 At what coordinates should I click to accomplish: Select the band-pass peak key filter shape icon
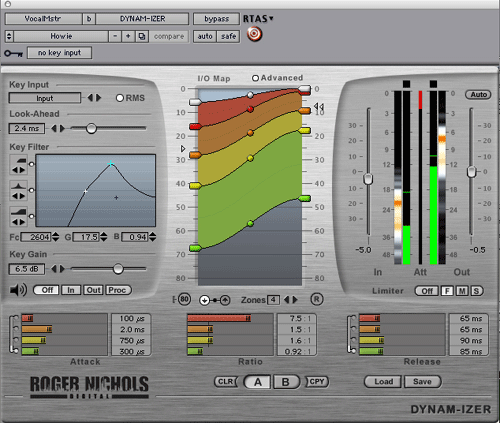(x=19, y=191)
